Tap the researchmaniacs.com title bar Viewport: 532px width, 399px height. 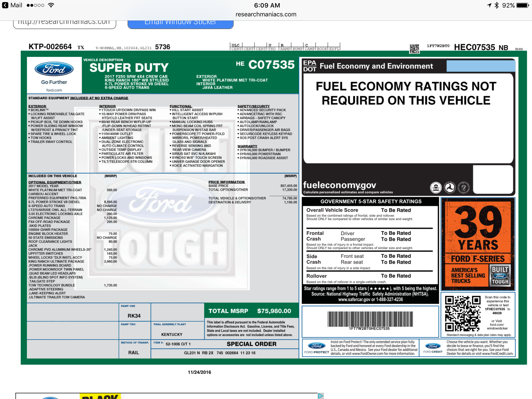[266, 14]
